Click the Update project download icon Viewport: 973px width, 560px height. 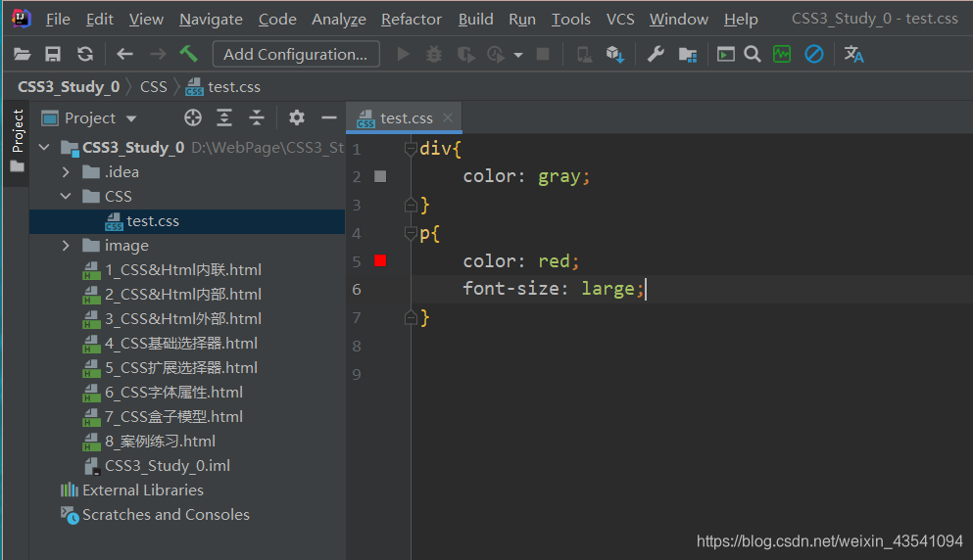point(615,55)
